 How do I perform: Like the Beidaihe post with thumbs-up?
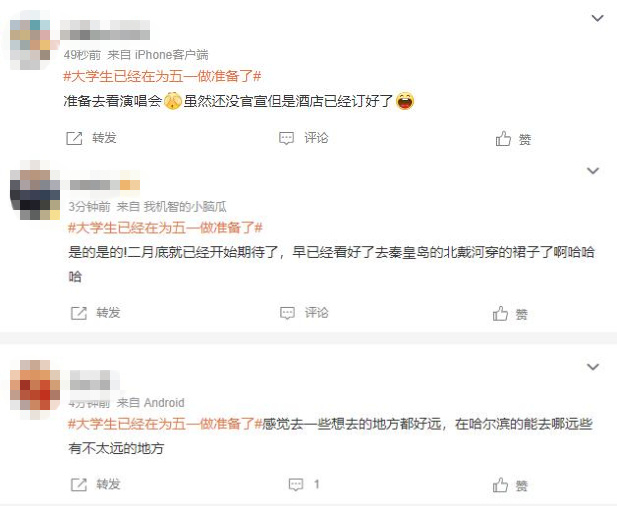click(500, 314)
